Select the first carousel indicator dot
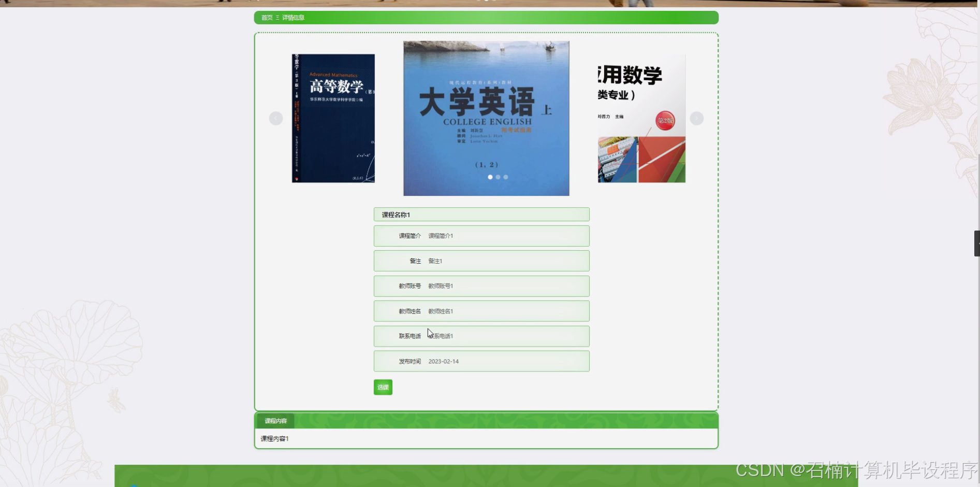 [x=490, y=177]
